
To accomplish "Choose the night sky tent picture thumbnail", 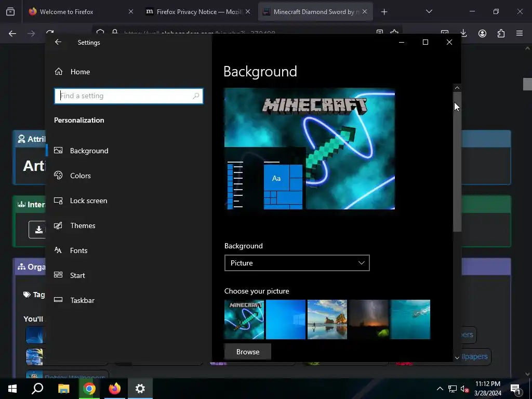I will pos(369,320).
